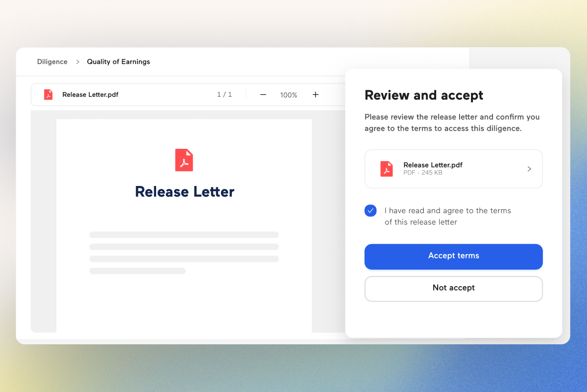Zoom out with the minus icon

[263, 95]
